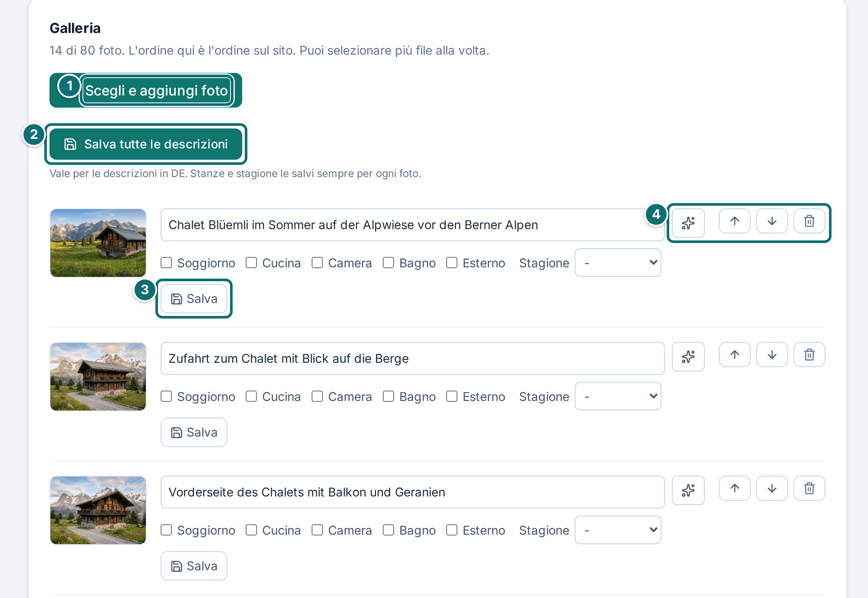Tick Soggiorno for the Chalet Blüemli photo
The height and width of the screenshot is (598, 868).
coord(166,263)
